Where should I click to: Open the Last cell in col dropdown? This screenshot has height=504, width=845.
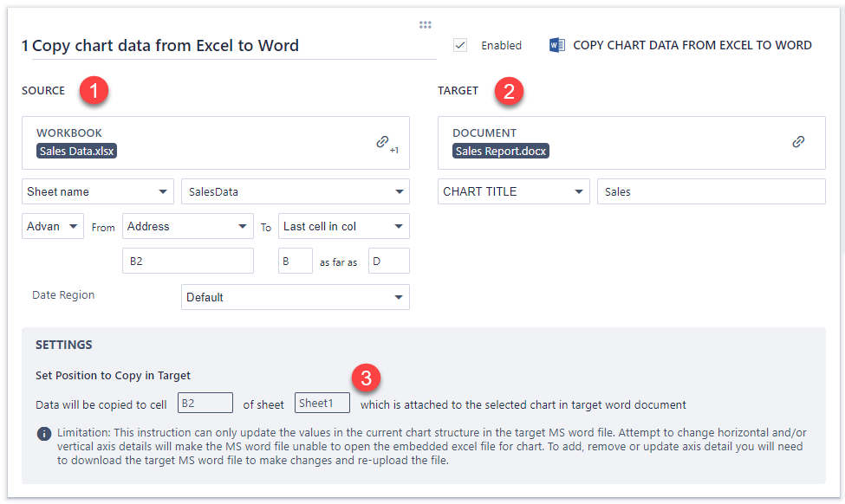click(343, 226)
